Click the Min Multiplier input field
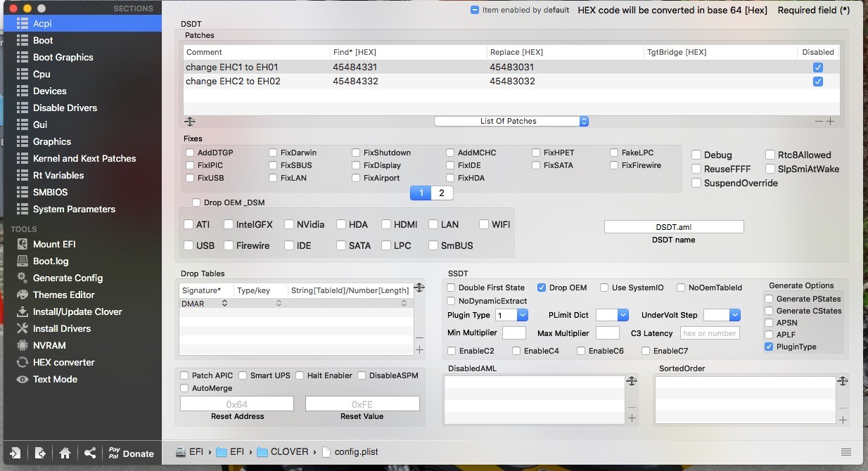 pos(513,333)
